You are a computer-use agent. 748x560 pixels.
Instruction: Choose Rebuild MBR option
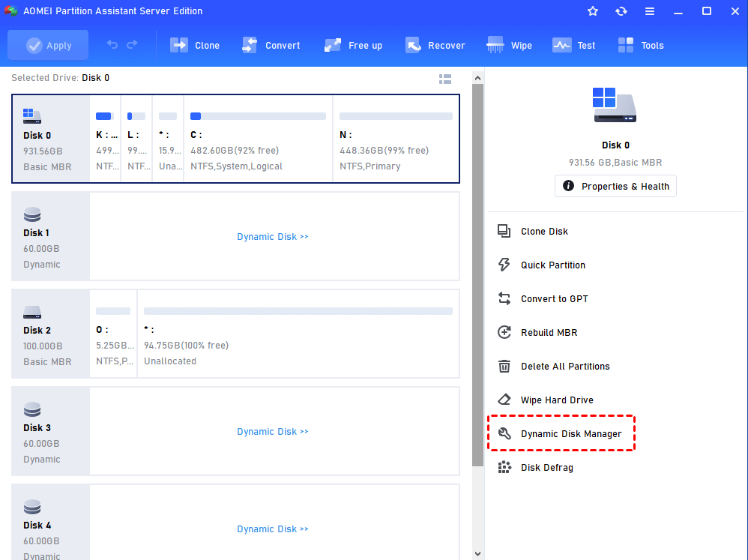537,332
